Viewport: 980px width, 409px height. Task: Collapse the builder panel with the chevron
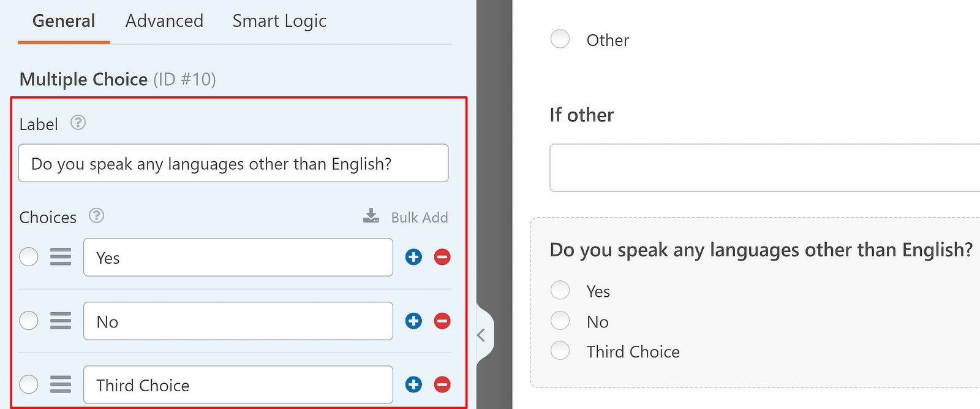click(482, 334)
